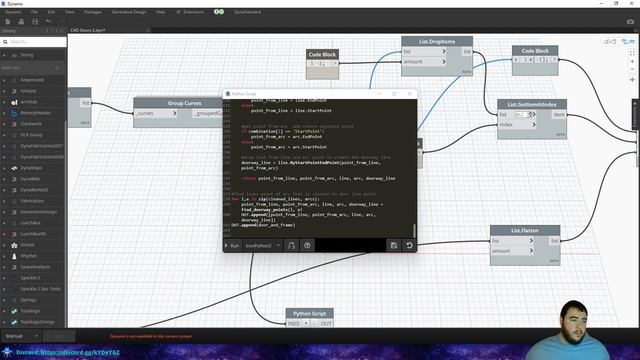This screenshot has width=640, height=360.
Task: Click the curves input port on Group Curves
Action: point(156,113)
